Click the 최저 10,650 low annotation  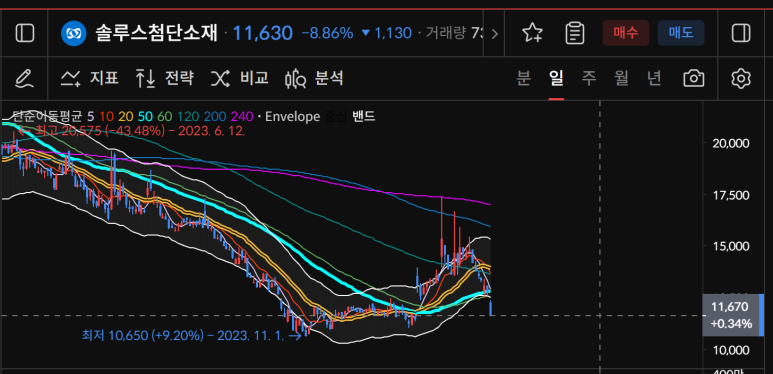click(191, 336)
